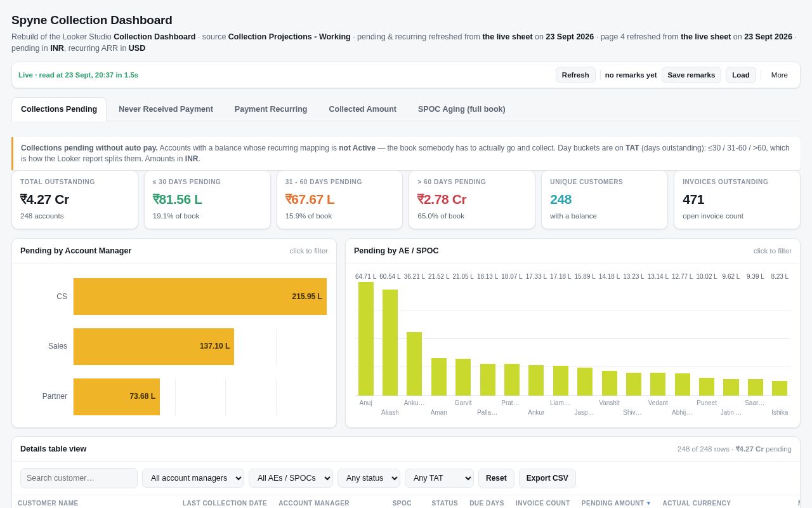Open Any status dropdown
This screenshot has width=812, height=508.
[x=369, y=478]
